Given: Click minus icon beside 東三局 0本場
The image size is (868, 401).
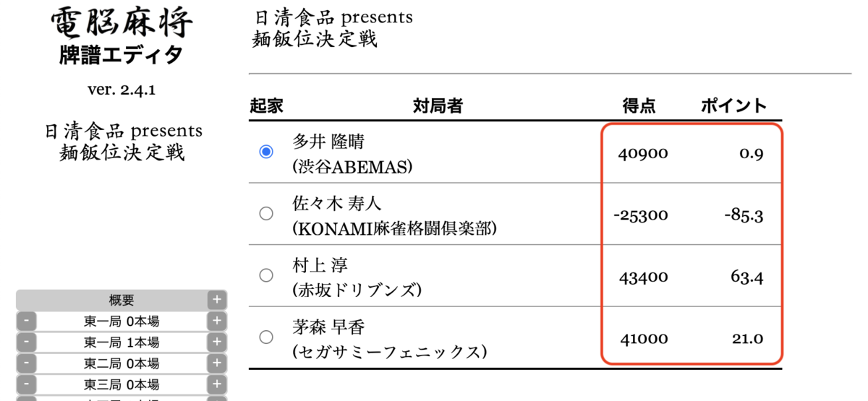Looking at the screenshot, I should coord(26,384).
